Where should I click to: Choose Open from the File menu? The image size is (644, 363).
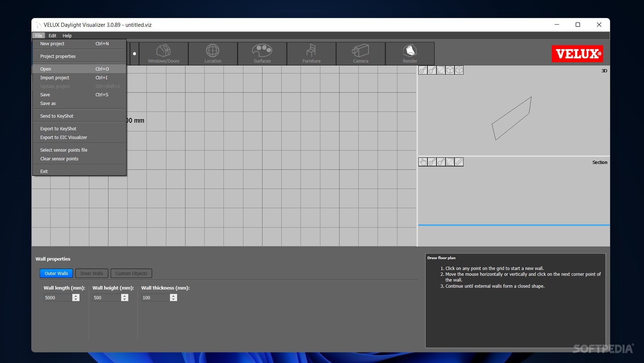(79, 69)
